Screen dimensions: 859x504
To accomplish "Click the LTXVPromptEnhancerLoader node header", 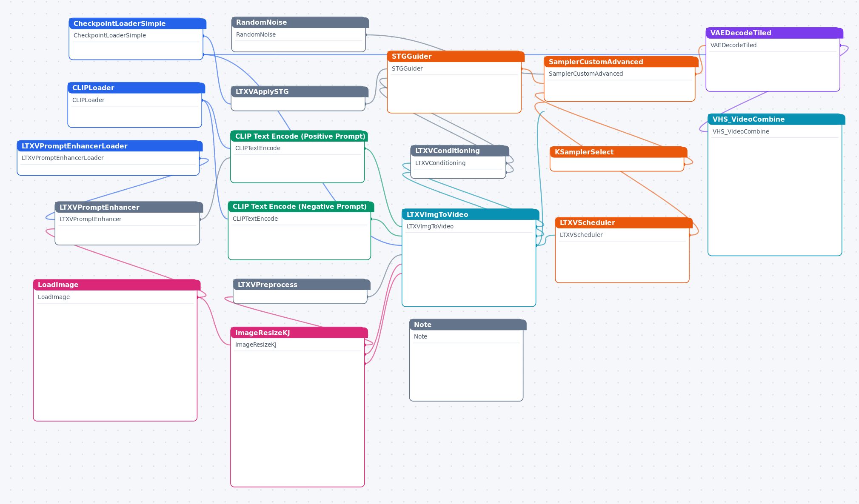I will (x=110, y=146).
